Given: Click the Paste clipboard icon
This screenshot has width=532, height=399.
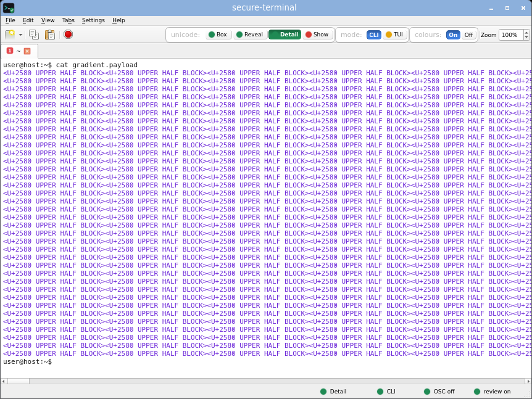Looking at the screenshot, I should [50, 35].
